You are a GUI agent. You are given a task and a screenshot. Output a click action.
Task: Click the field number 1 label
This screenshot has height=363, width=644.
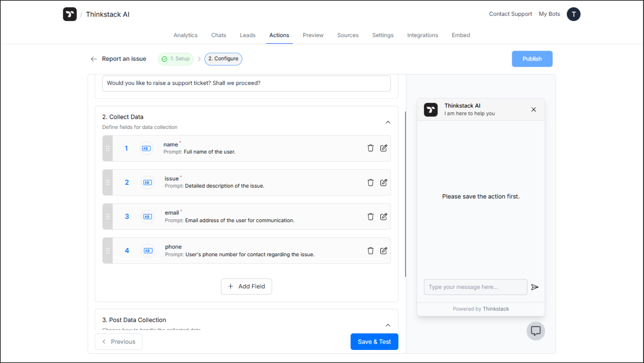126,148
